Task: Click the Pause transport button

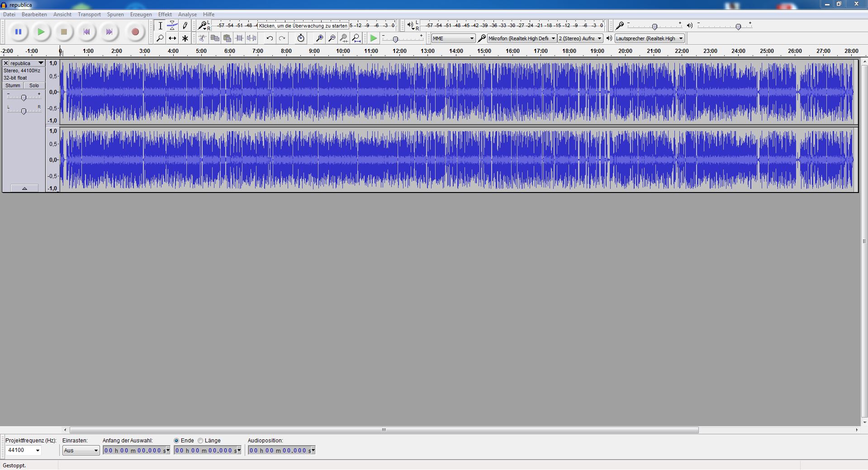Action: (x=18, y=32)
